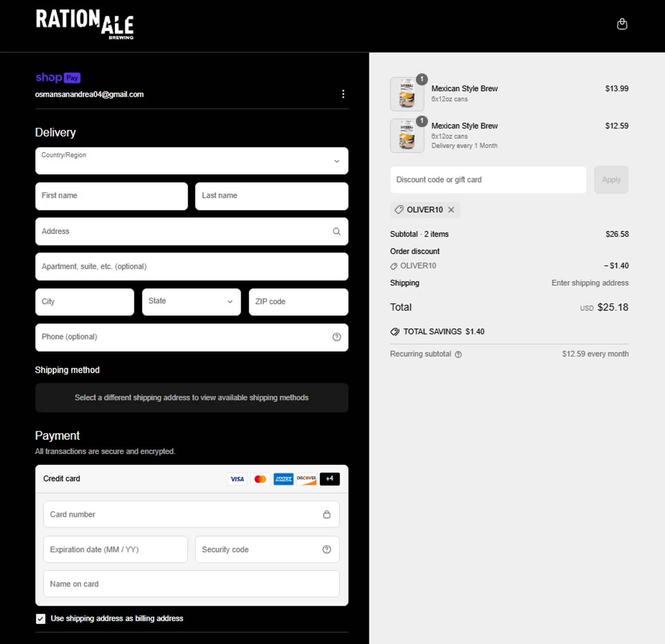This screenshot has height=644, width=665.
Task: Click the tag icon beside TOTAL SAVINGS
Action: pyautogui.click(x=395, y=332)
